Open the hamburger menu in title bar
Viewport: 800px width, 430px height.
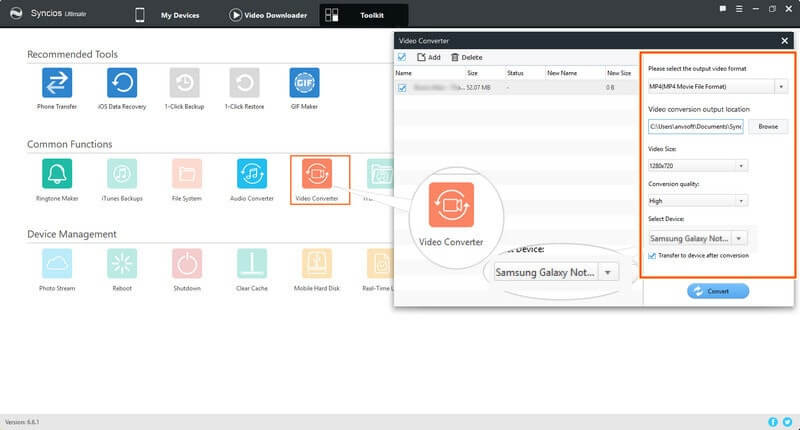739,9
